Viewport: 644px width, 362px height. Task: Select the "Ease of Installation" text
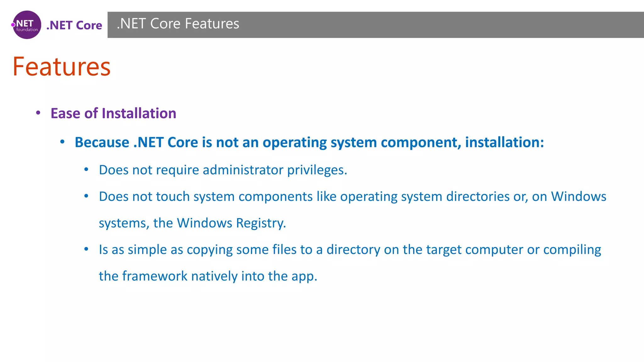pyautogui.click(x=113, y=113)
